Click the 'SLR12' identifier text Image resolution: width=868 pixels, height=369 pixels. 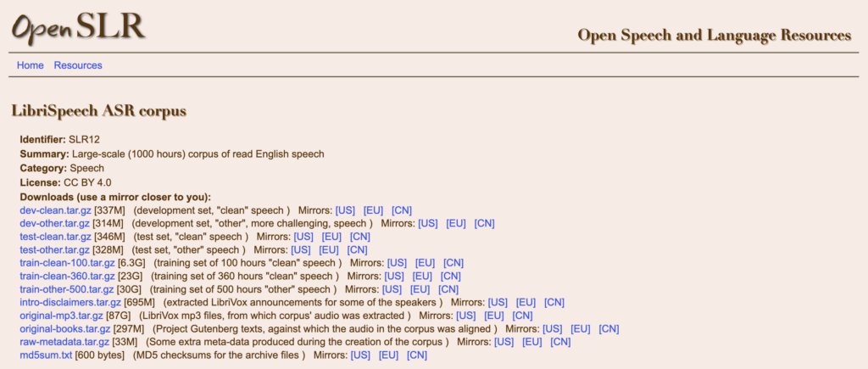pyautogui.click(x=84, y=139)
